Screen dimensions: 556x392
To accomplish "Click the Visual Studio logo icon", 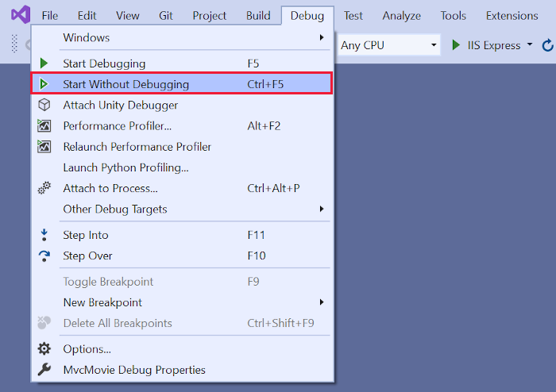I will click(20, 15).
